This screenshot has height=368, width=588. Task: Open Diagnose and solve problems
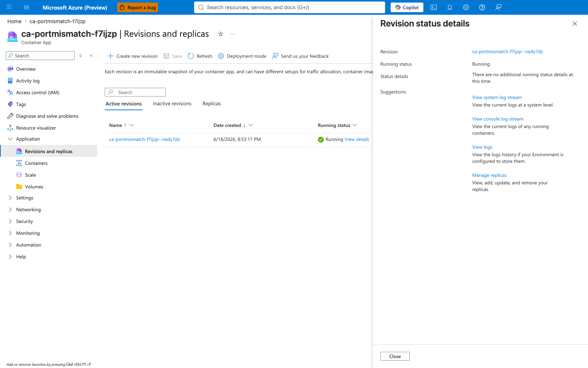pyautogui.click(x=47, y=116)
